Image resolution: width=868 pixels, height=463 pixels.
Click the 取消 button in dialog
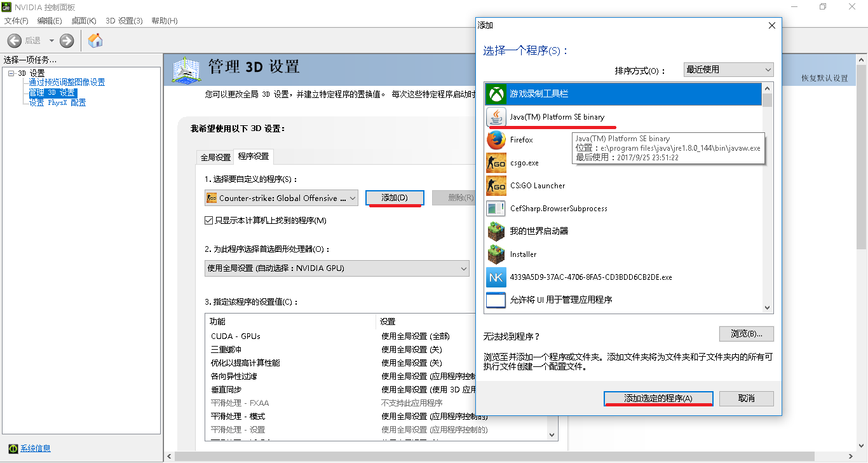point(747,398)
